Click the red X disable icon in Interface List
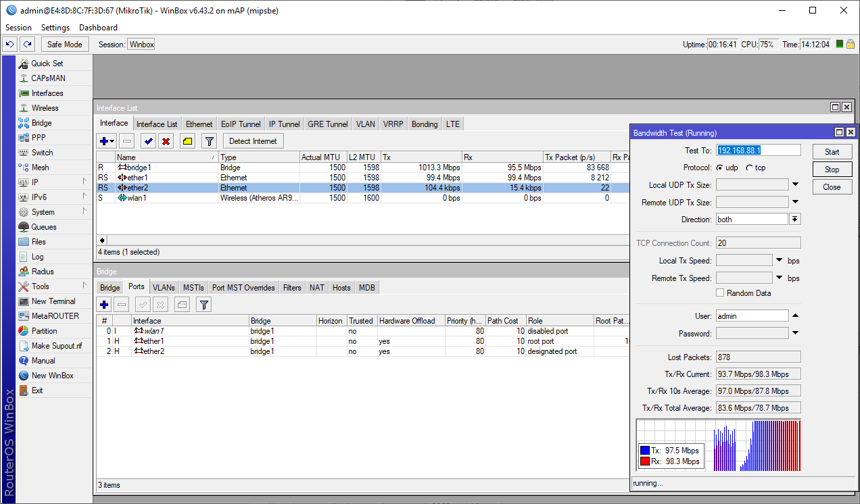The height and width of the screenshot is (504, 860). pyautogui.click(x=166, y=141)
